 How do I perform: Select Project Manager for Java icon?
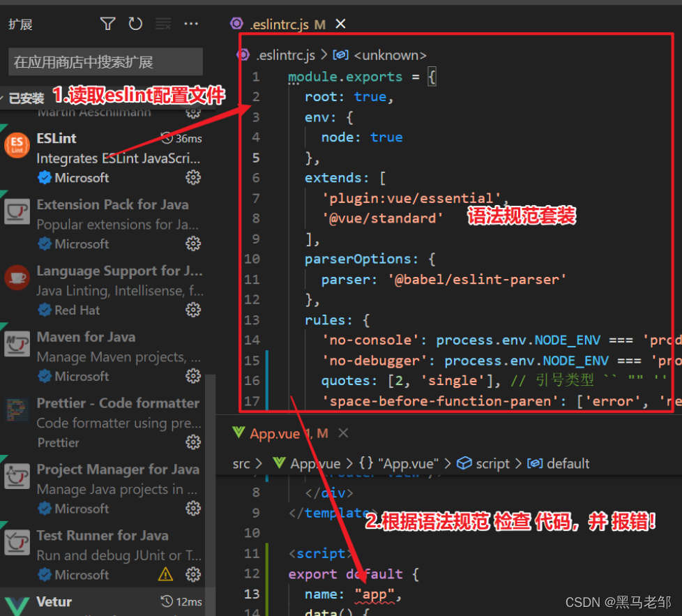(x=17, y=476)
